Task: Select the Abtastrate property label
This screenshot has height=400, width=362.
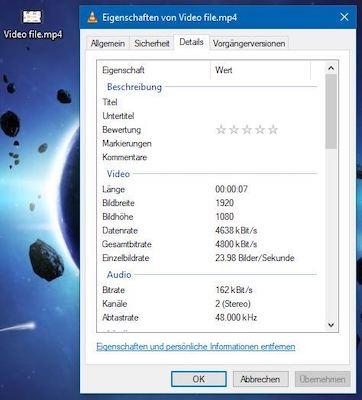Action: click(120, 318)
